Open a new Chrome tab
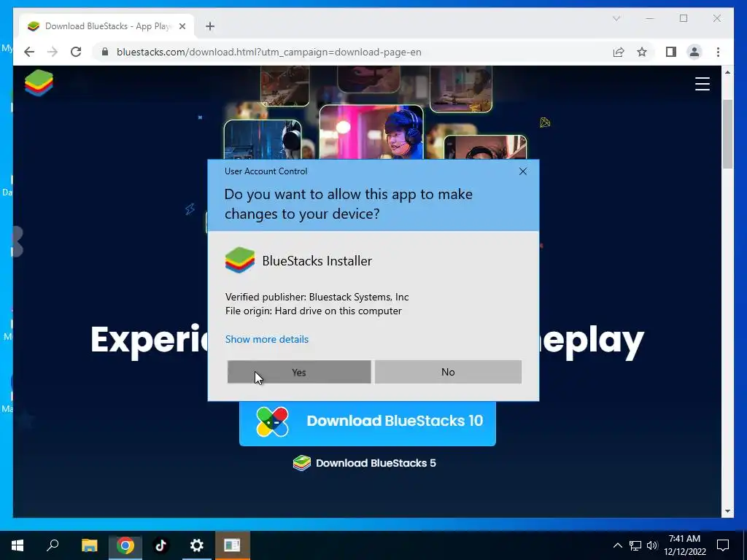 210,26
